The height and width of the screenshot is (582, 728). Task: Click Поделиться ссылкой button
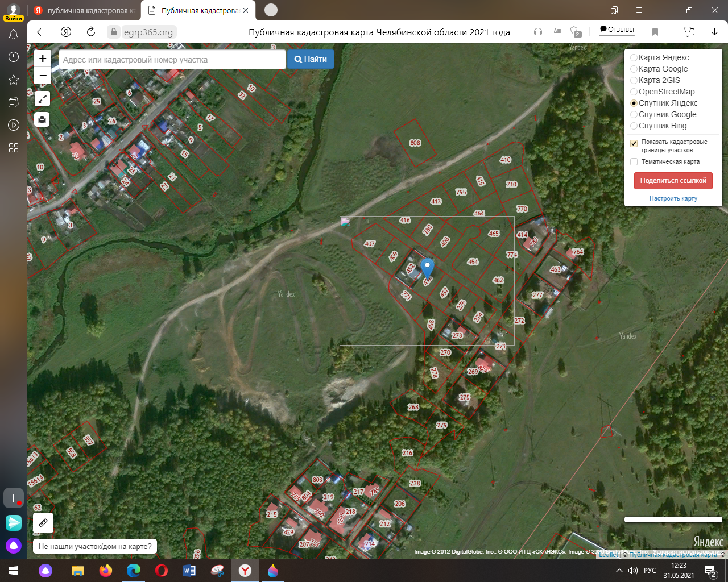point(673,181)
